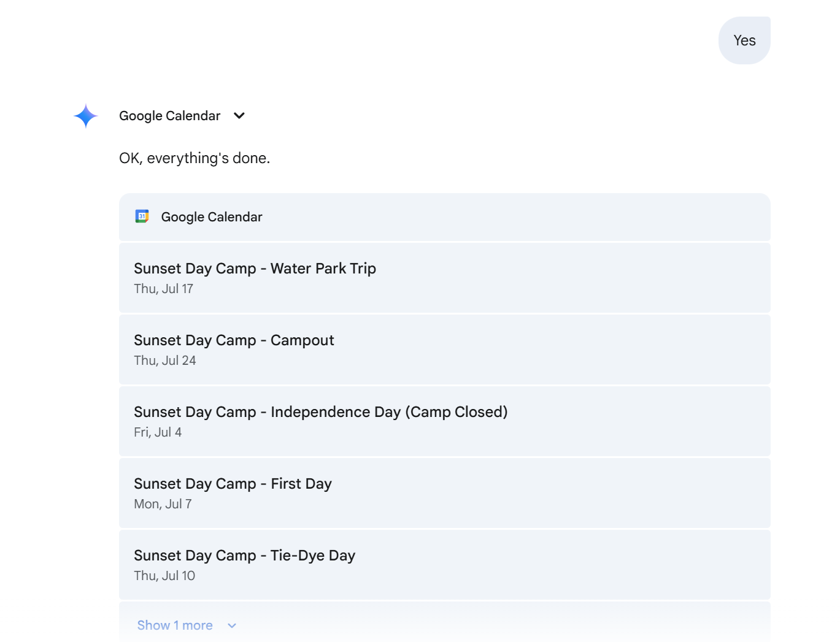Open Sunset Day Camp - Campout event
Viewport: 840px width, 642px height.
coord(444,350)
